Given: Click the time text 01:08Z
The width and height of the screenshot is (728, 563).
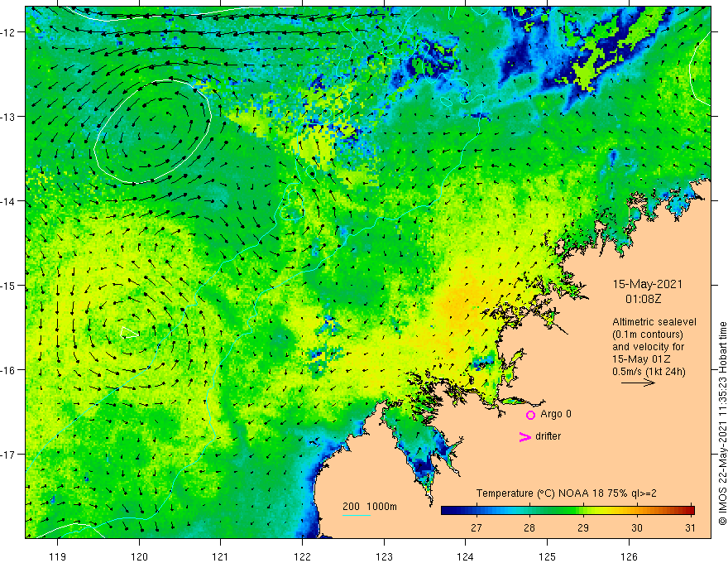Looking at the screenshot, I should point(643,299).
